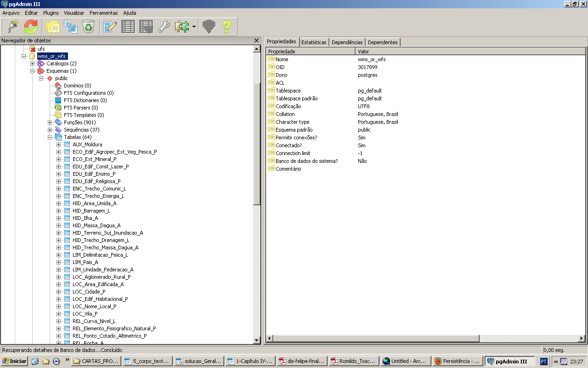Click the Properties toolbar icon
Screen dimensions: 588x368
(53, 27)
